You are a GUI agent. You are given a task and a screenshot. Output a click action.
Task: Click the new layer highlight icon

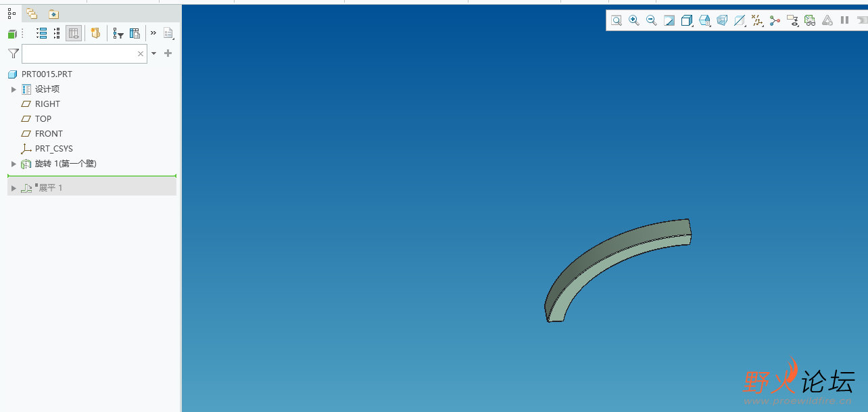coord(95,33)
